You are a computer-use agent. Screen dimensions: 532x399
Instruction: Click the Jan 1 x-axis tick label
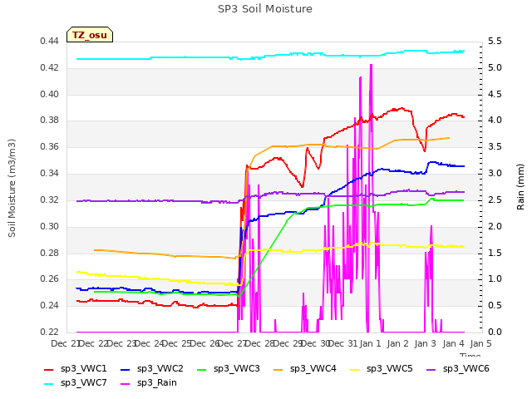(x=370, y=343)
